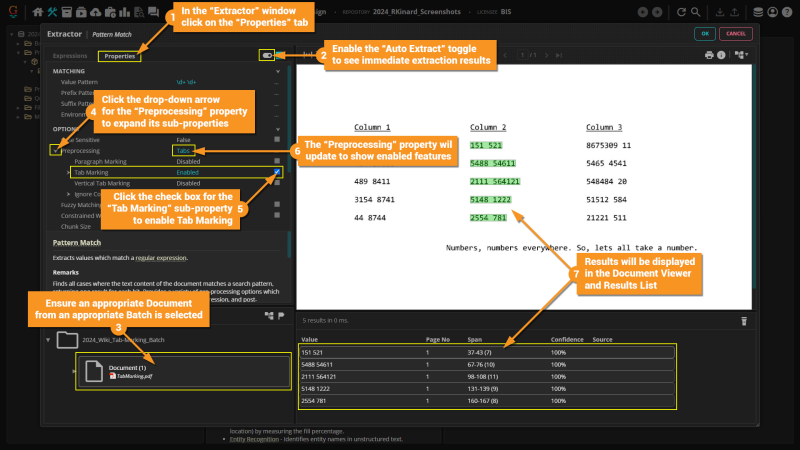The image size is (800, 450).
Task: Open the Chat speech-bubbles icon
Action: [153, 12]
